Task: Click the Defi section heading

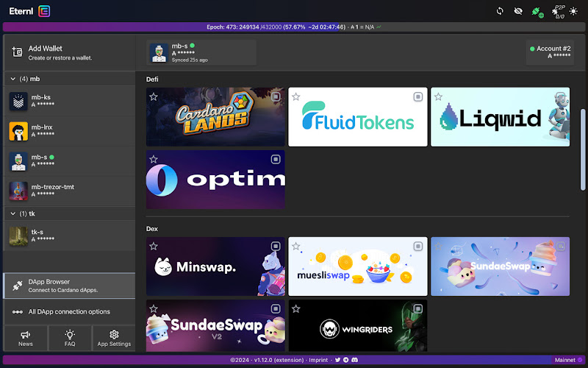Action: (x=152, y=79)
